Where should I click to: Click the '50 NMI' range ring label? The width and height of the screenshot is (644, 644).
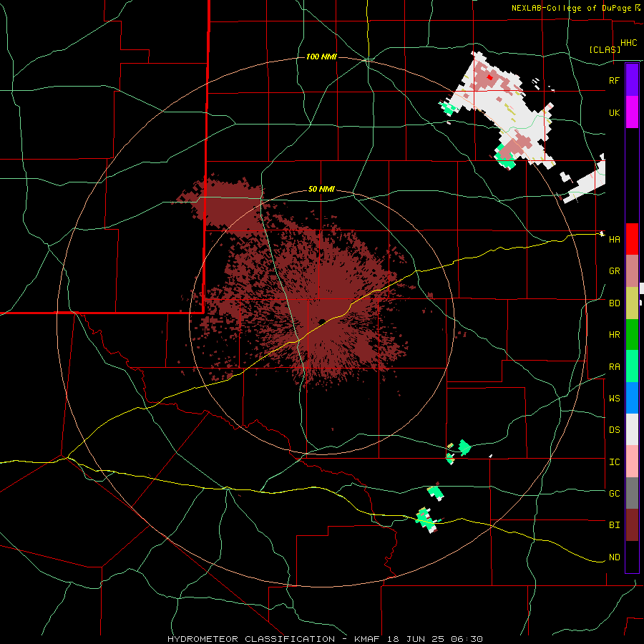point(321,190)
